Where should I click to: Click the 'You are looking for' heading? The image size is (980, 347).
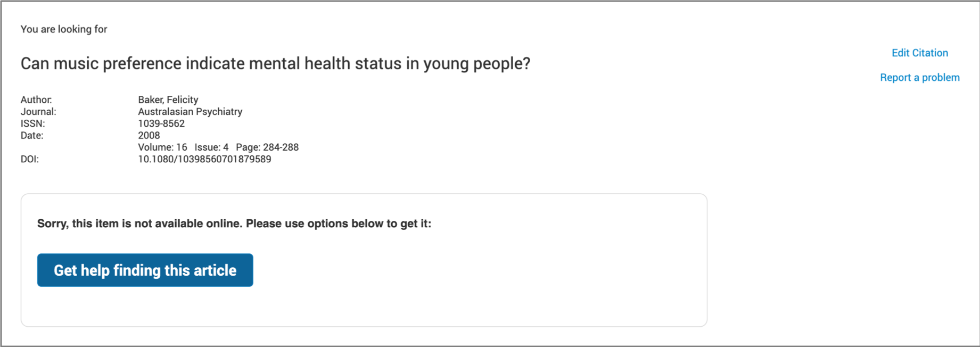click(64, 29)
